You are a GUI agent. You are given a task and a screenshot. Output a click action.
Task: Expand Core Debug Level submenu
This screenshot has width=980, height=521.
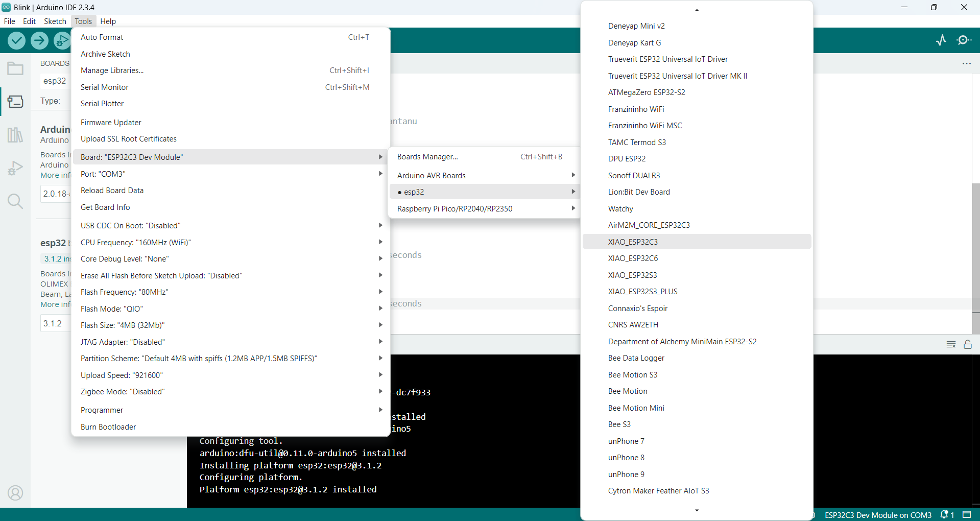pos(231,258)
